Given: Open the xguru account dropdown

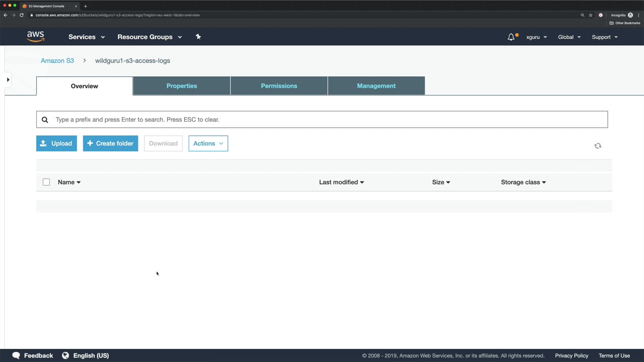Looking at the screenshot, I should point(536,37).
